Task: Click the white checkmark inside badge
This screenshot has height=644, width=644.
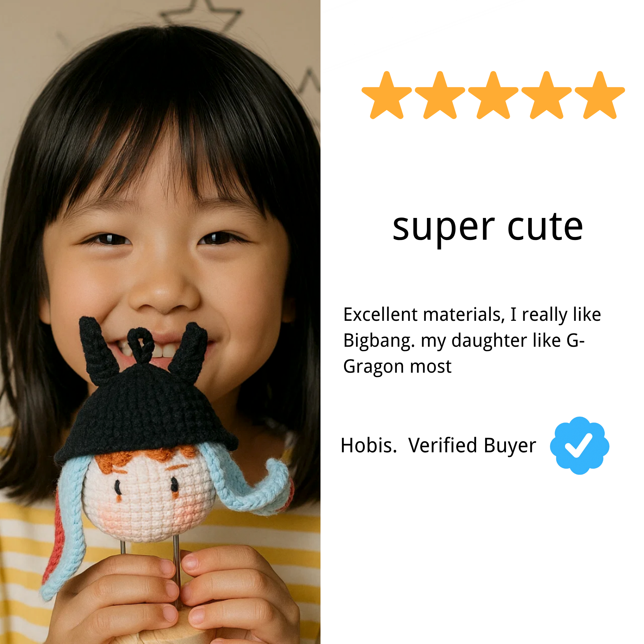Action: [579, 445]
